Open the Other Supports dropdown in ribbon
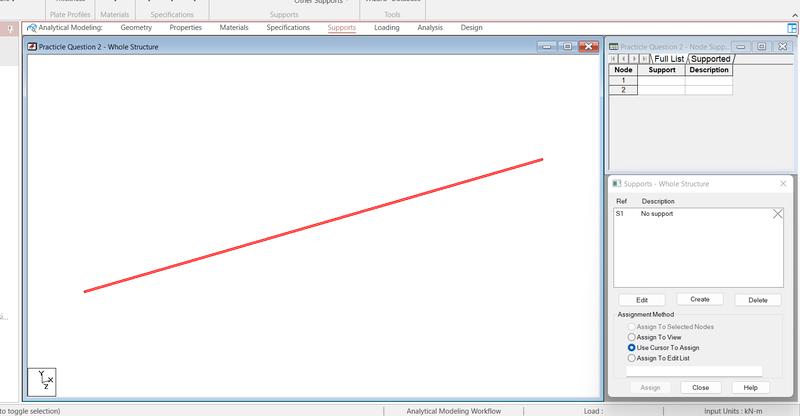Viewport: 800px width, 416px height. tap(321, 2)
